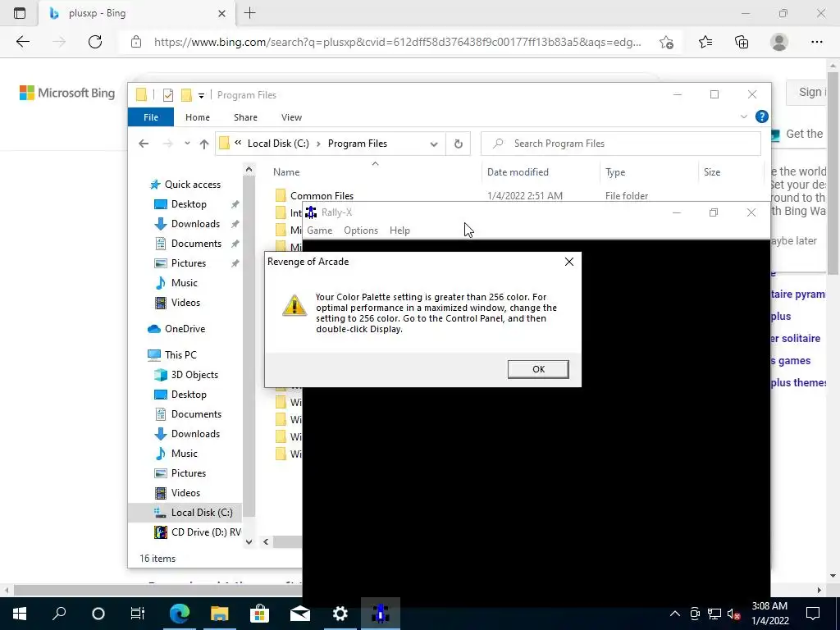This screenshot has height=630, width=840.
Task: Switch to Share ribbon tab in Explorer
Action: pos(245,117)
